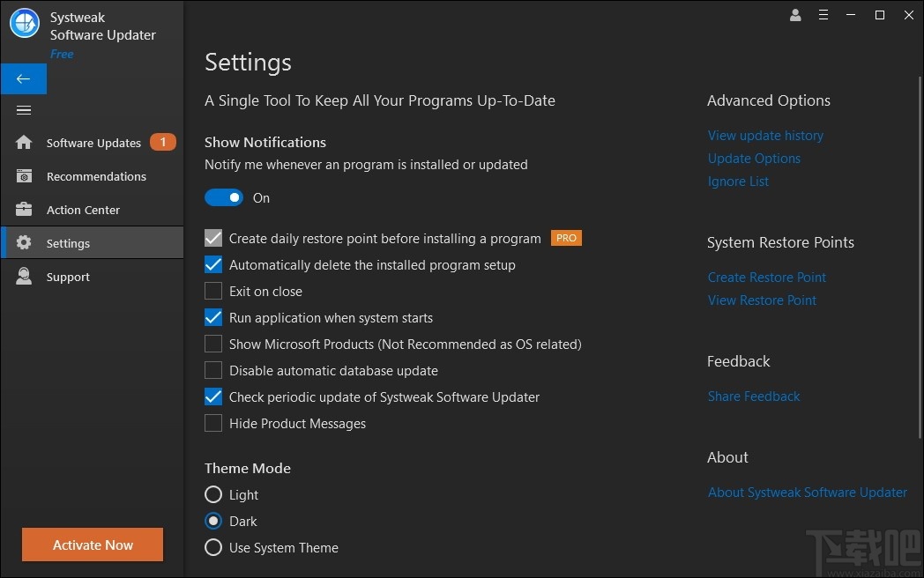Click the Support person icon
Image resolution: width=924 pixels, height=578 pixels.
(x=24, y=277)
